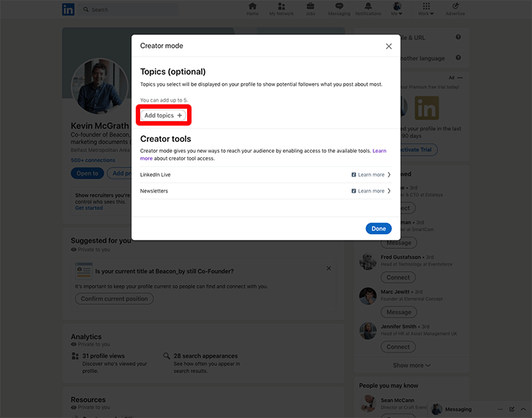532x418 pixels.
Task: Expand the Newsletters row chevron
Action: click(x=389, y=191)
